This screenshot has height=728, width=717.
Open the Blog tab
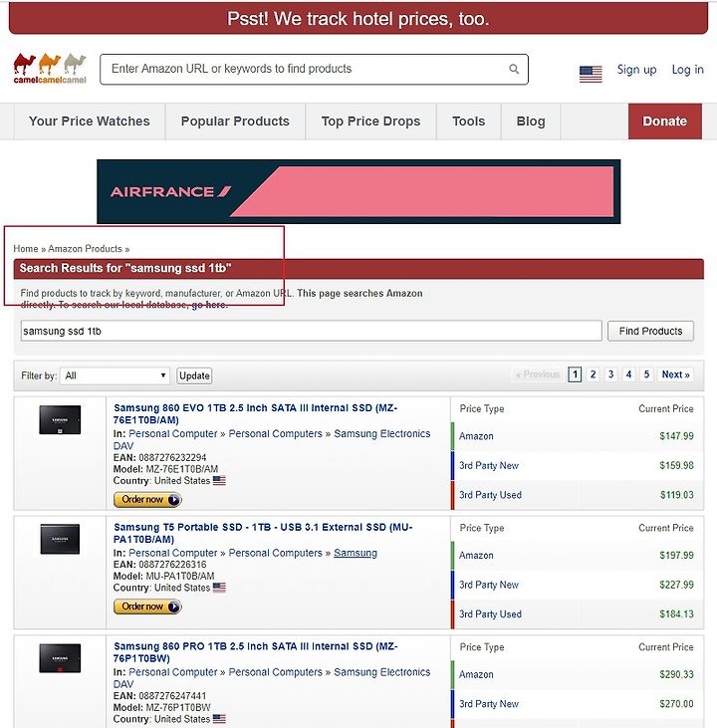click(531, 121)
